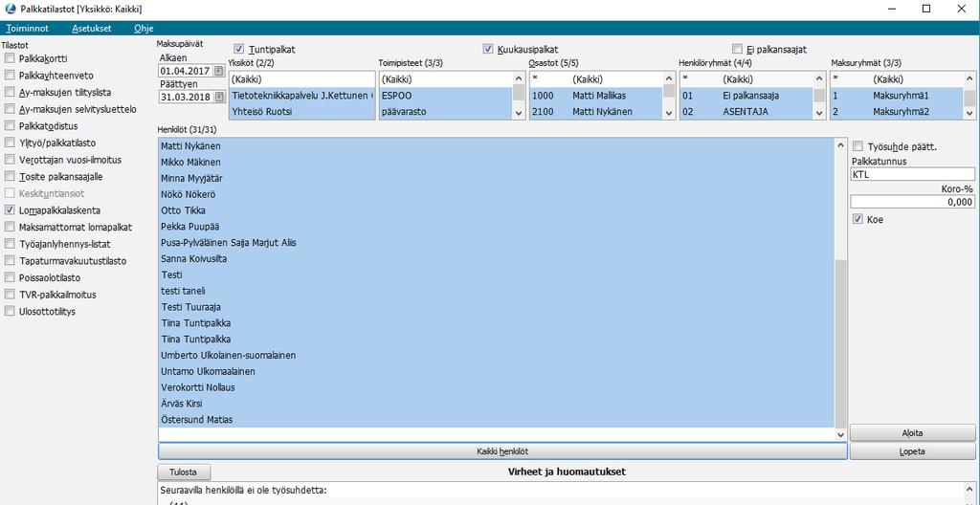Select ESPOO in Toimipisteet list
Screen dimensions: 980x505
(446, 96)
